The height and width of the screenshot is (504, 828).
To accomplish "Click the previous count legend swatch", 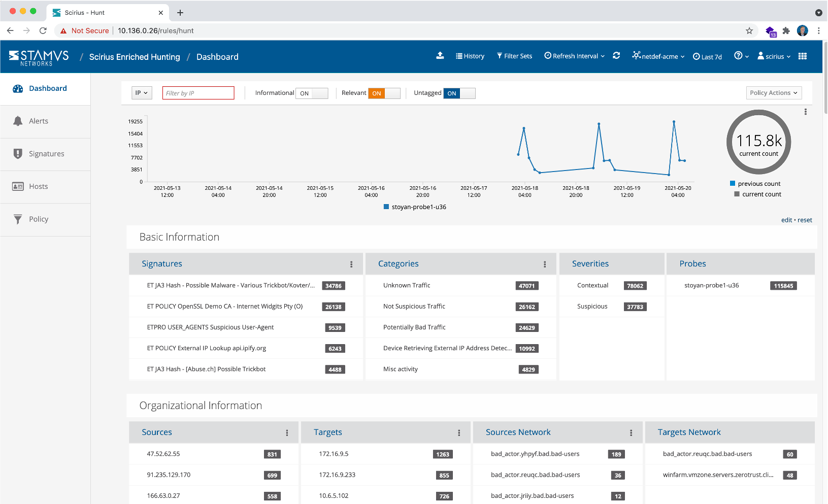I will 733,183.
